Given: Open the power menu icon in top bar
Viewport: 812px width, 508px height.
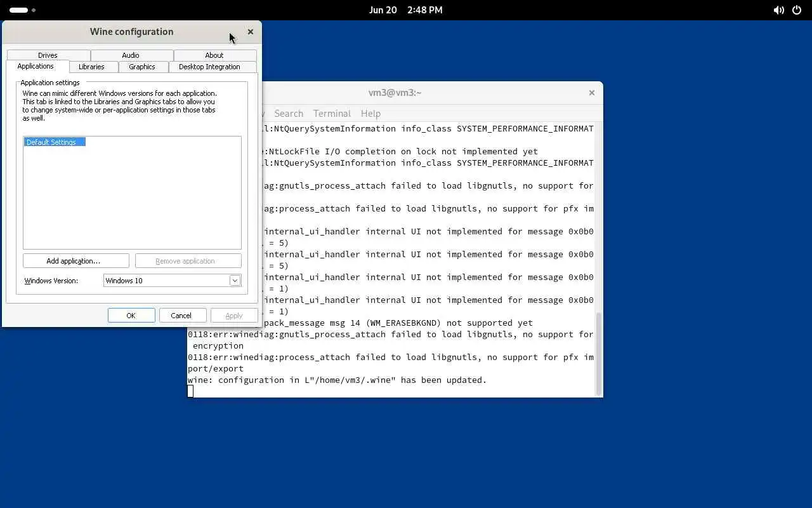Looking at the screenshot, I should point(797,10).
